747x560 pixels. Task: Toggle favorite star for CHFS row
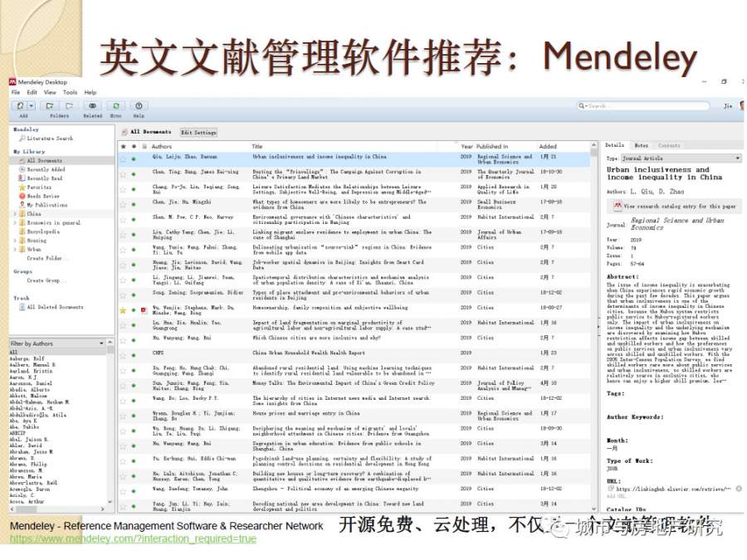(x=124, y=356)
